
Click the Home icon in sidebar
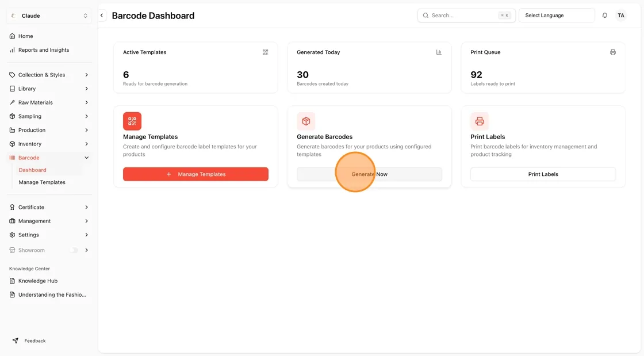click(12, 36)
